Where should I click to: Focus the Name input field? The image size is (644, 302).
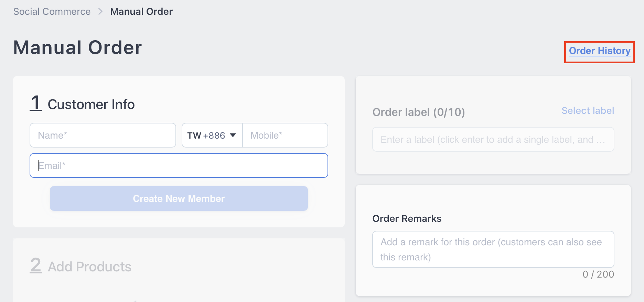tap(103, 135)
